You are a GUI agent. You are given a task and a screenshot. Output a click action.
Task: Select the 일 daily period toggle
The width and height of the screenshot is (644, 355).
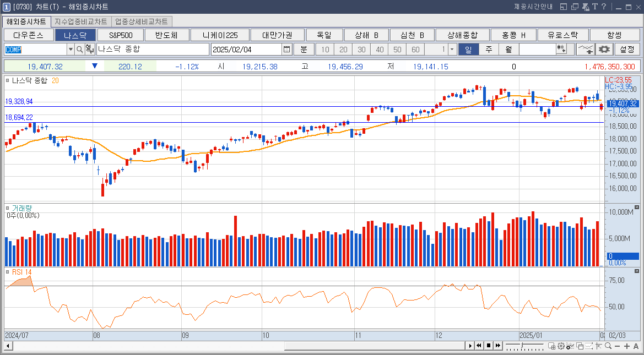pos(468,50)
